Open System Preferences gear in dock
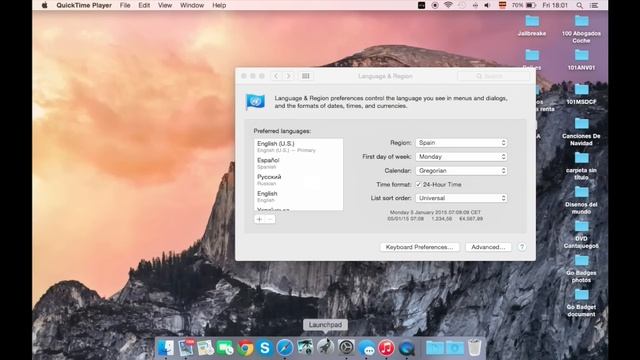Image resolution: width=640 pixels, height=360 pixels. (346, 348)
